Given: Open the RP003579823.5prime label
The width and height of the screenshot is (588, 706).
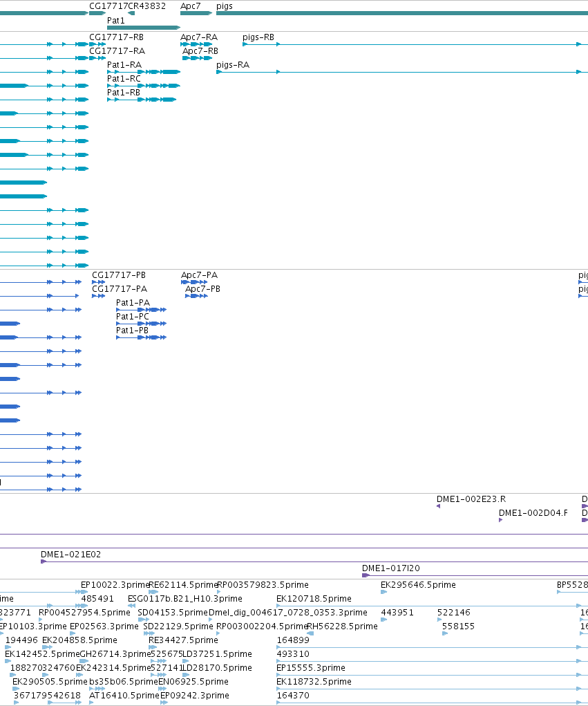Looking at the screenshot, I should 263,585.
